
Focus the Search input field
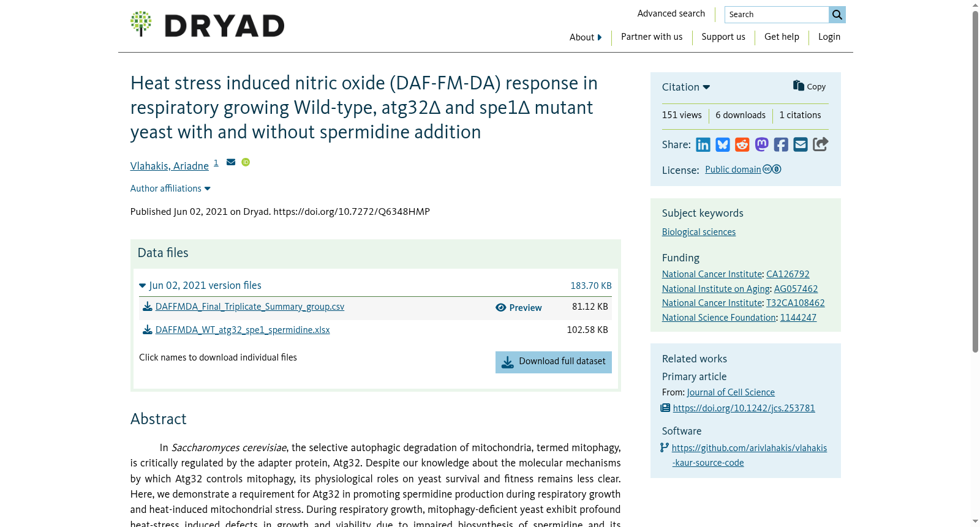click(x=777, y=15)
